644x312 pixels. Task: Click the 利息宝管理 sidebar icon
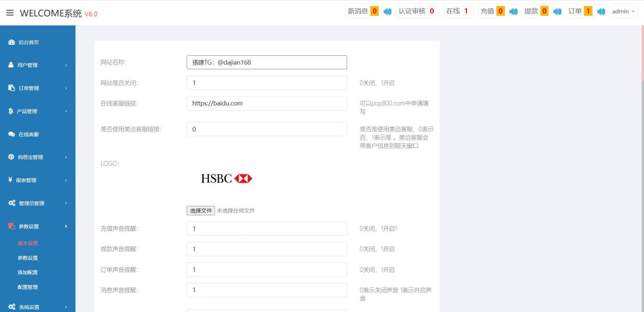(x=11, y=157)
